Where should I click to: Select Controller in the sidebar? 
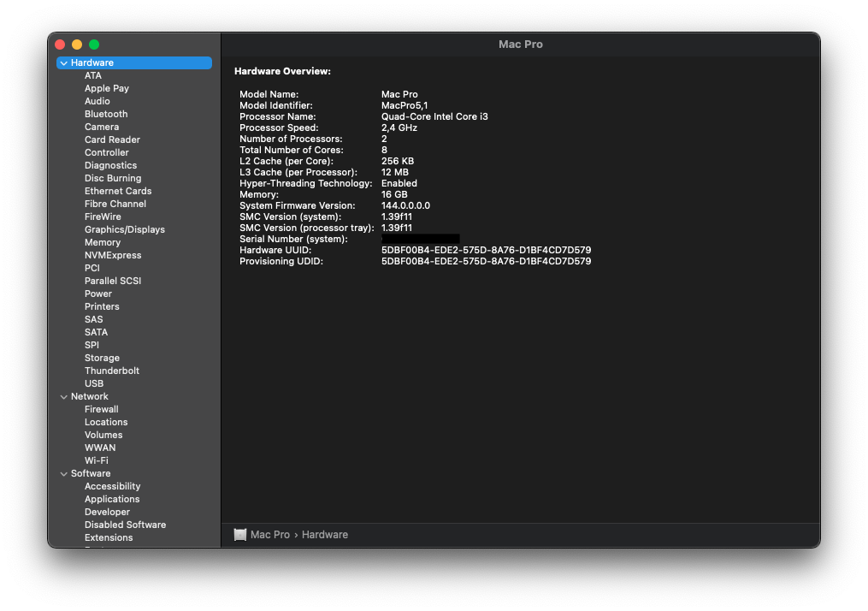[106, 152]
